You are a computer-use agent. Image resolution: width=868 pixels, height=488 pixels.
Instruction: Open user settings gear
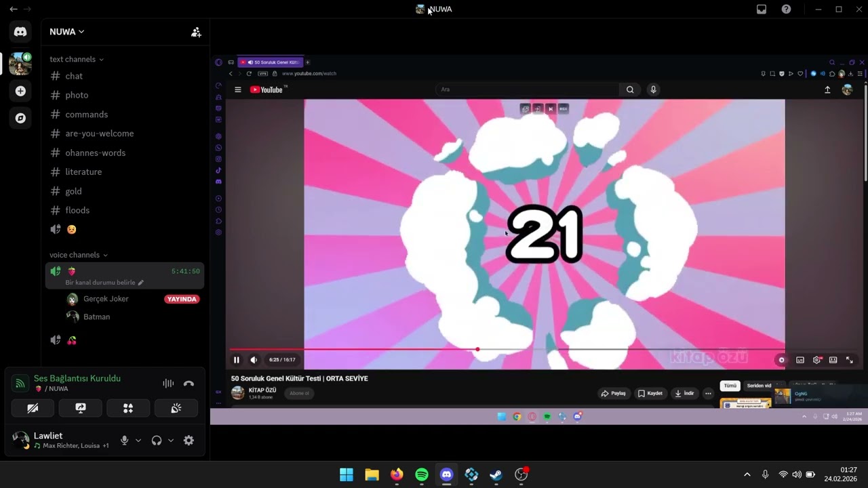(x=189, y=440)
